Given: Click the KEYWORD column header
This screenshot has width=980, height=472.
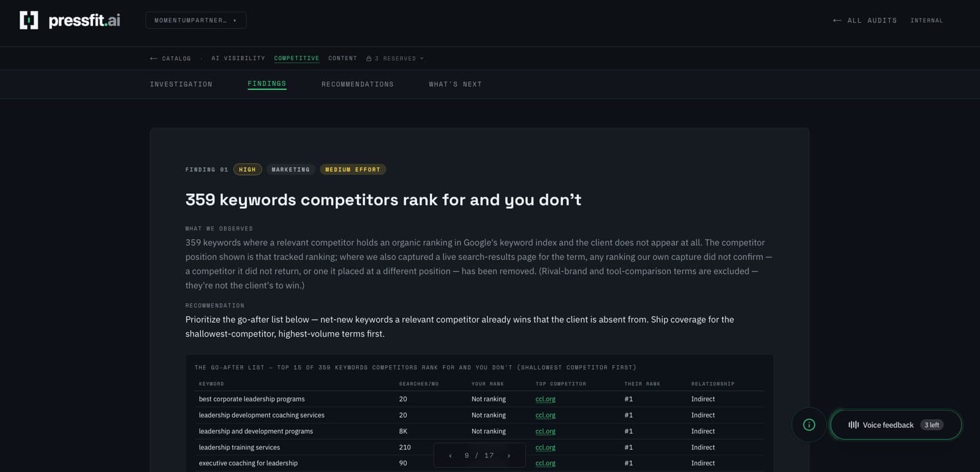Looking at the screenshot, I should [211, 384].
